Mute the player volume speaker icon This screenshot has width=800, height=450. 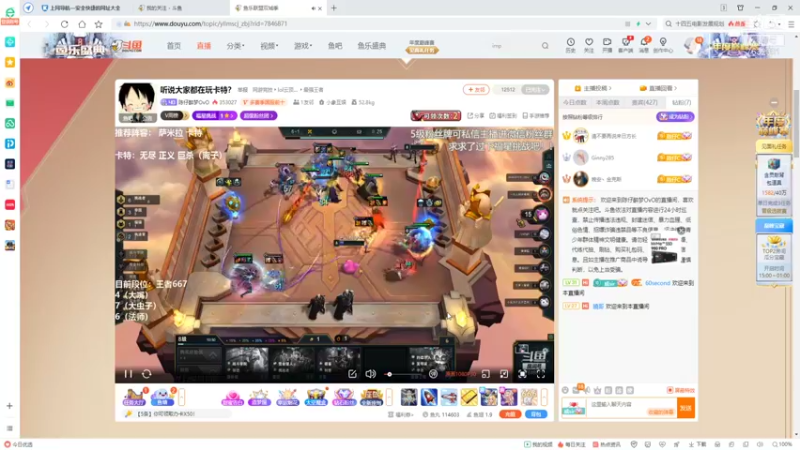point(370,374)
